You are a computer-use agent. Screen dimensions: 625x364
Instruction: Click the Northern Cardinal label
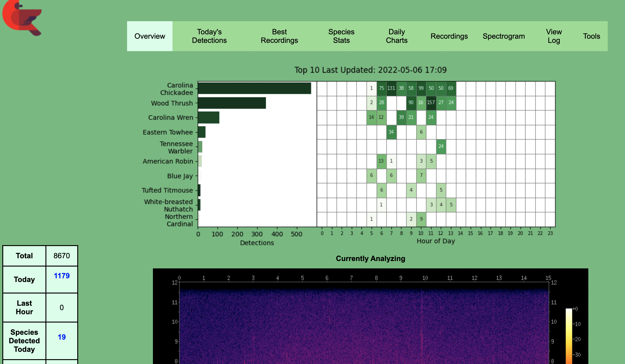(179, 220)
